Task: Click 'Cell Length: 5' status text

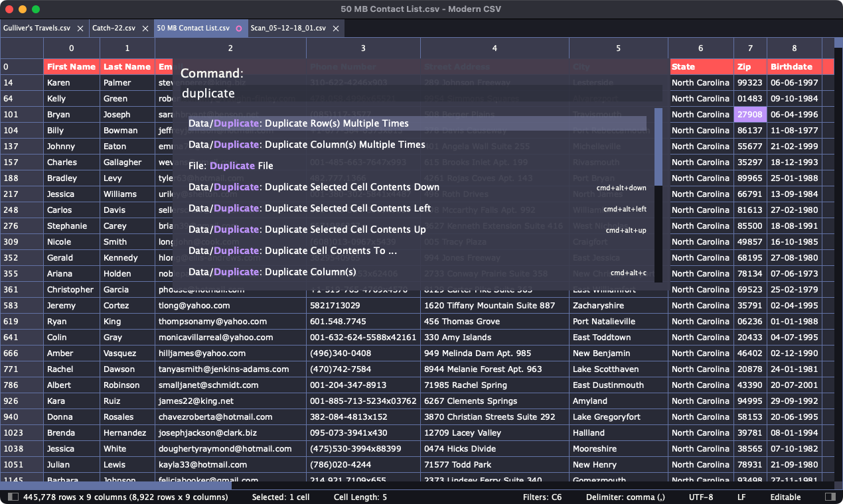Action: (x=360, y=497)
